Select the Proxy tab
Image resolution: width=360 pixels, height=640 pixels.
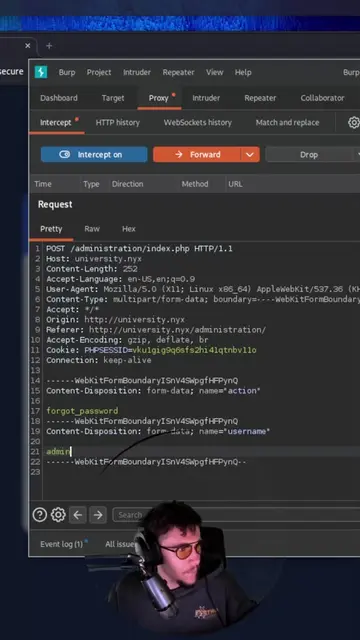coord(159,98)
